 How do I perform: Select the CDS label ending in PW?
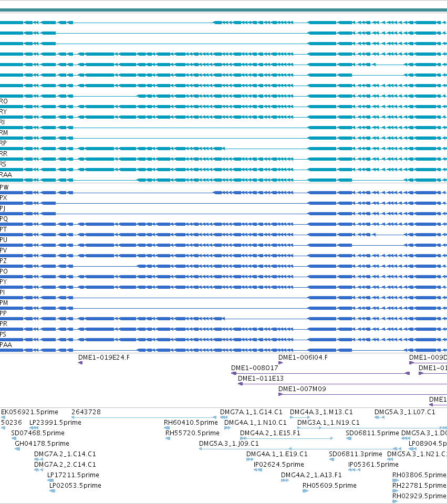(x=4, y=188)
